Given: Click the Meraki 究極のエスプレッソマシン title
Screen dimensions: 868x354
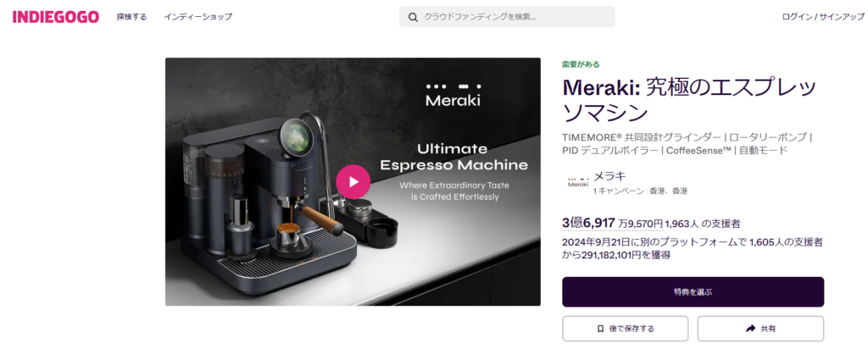Looking at the screenshot, I should pyautogui.click(x=689, y=100).
